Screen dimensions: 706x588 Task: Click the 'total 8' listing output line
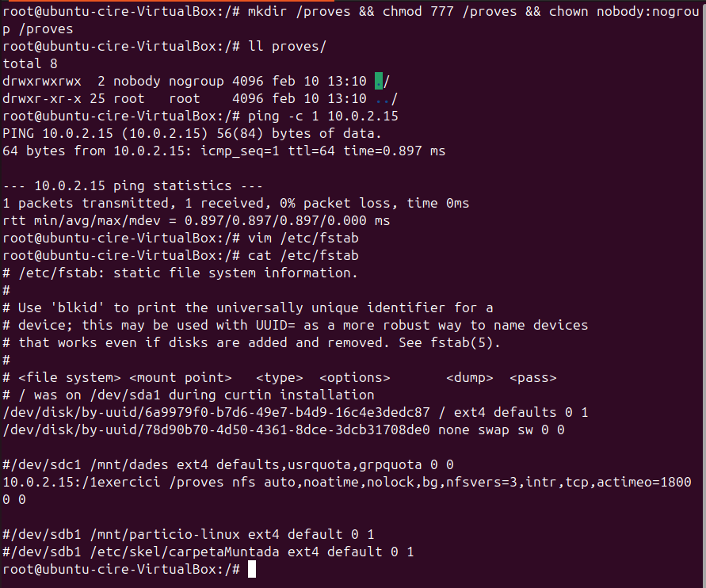point(30,63)
